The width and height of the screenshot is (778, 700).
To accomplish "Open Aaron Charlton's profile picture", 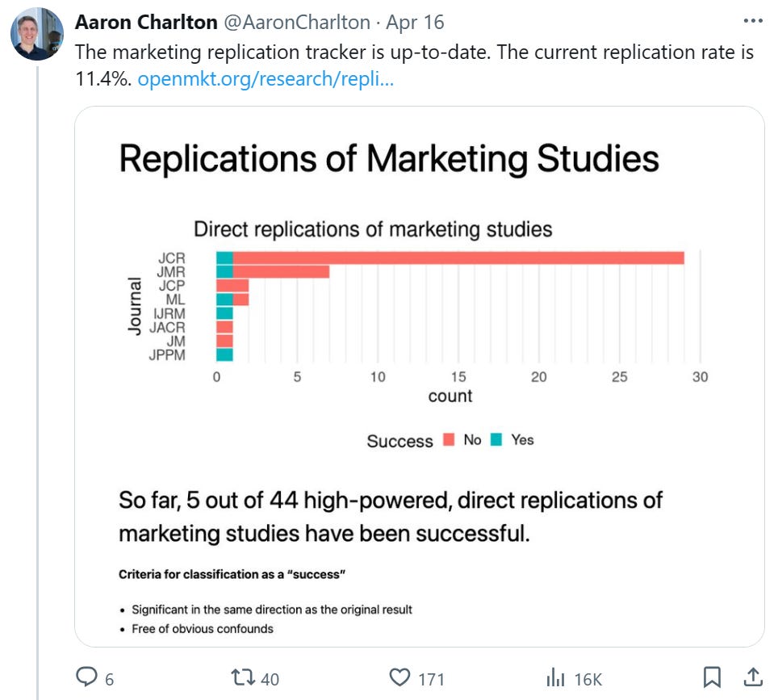I will coord(37,34).
